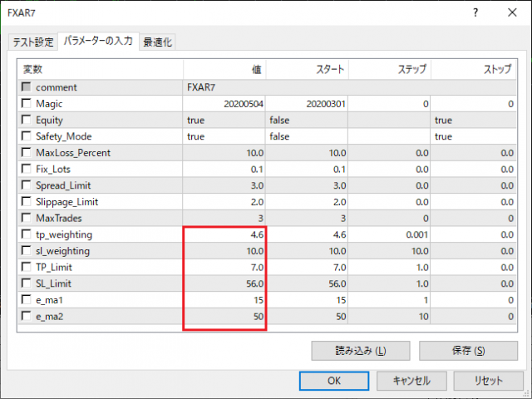
Task: Open the Safety_Mode value true cell
Action: (x=224, y=136)
